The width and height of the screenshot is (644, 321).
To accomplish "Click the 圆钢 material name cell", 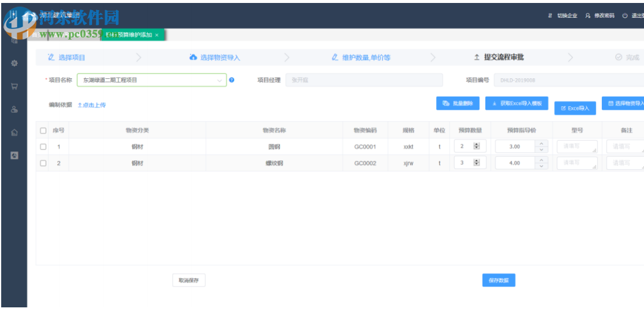I will [x=274, y=147].
